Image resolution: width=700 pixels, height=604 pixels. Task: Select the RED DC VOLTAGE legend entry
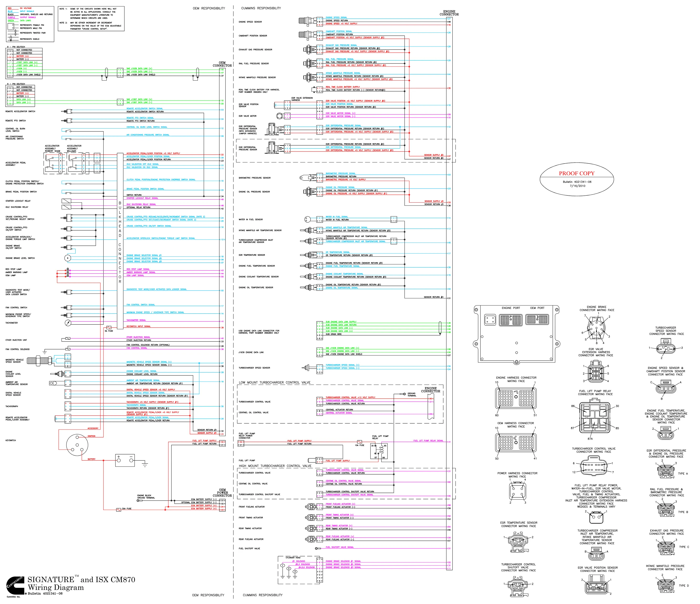click(20, 8)
